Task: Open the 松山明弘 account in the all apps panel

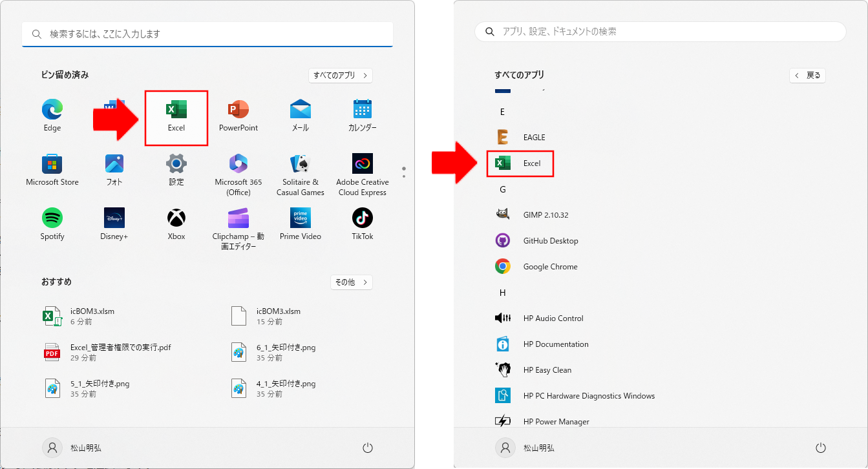Action: click(525, 448)
